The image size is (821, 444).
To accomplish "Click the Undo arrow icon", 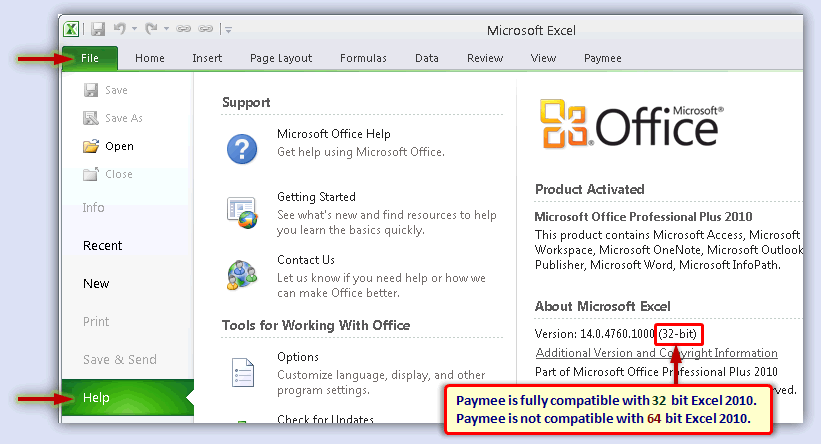I will pyautogui.click(x=120, y=28).
